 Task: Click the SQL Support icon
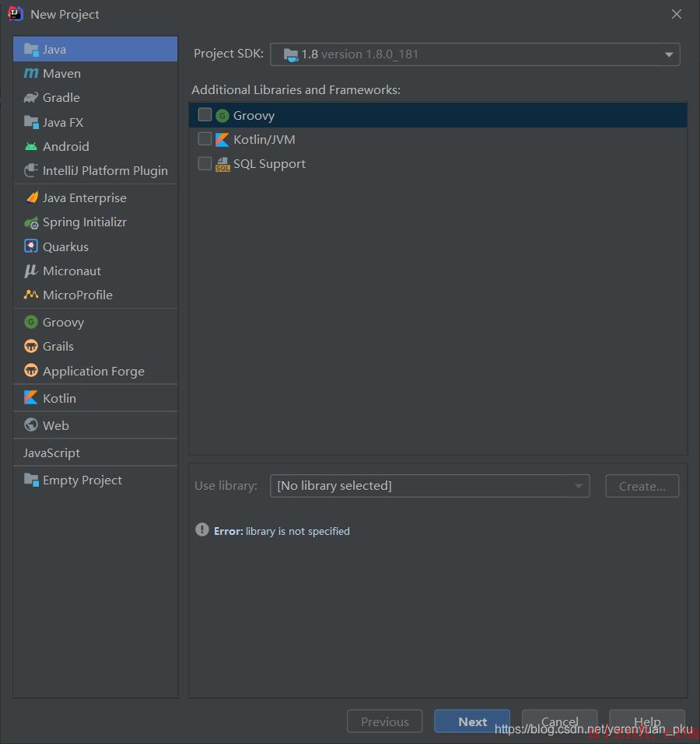222,164
